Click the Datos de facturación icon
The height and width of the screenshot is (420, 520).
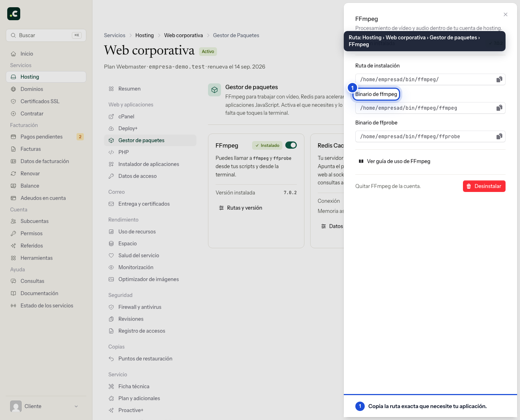click(x=13, y=161)
